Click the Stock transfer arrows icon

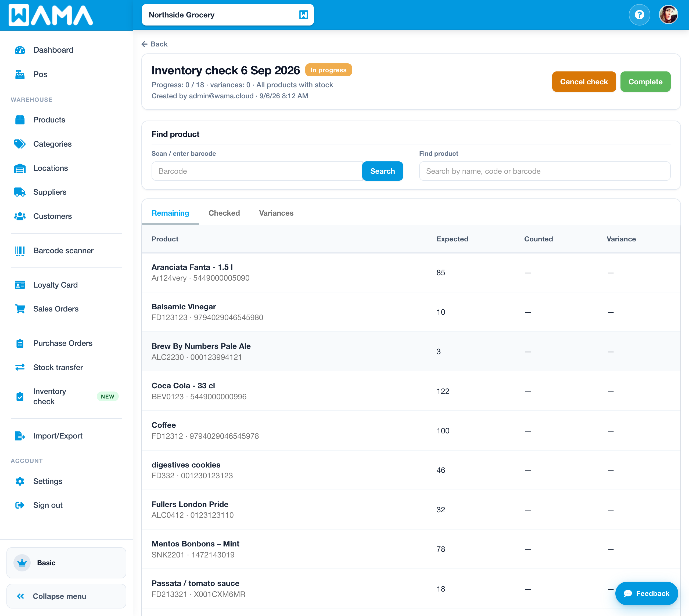tap(20, 367)
